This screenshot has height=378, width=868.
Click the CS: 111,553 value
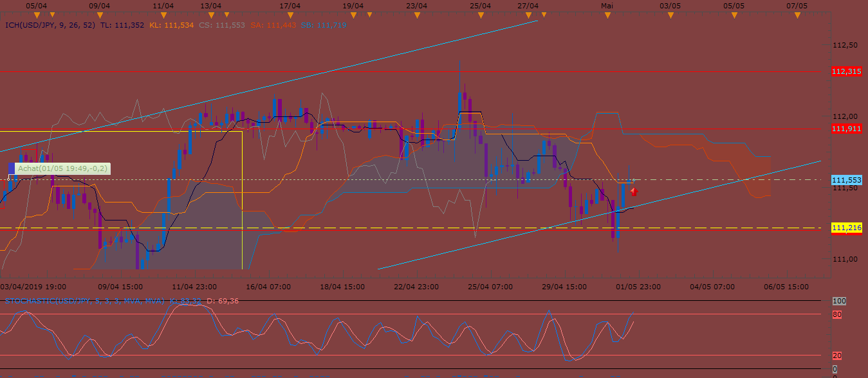coord(222,25)
